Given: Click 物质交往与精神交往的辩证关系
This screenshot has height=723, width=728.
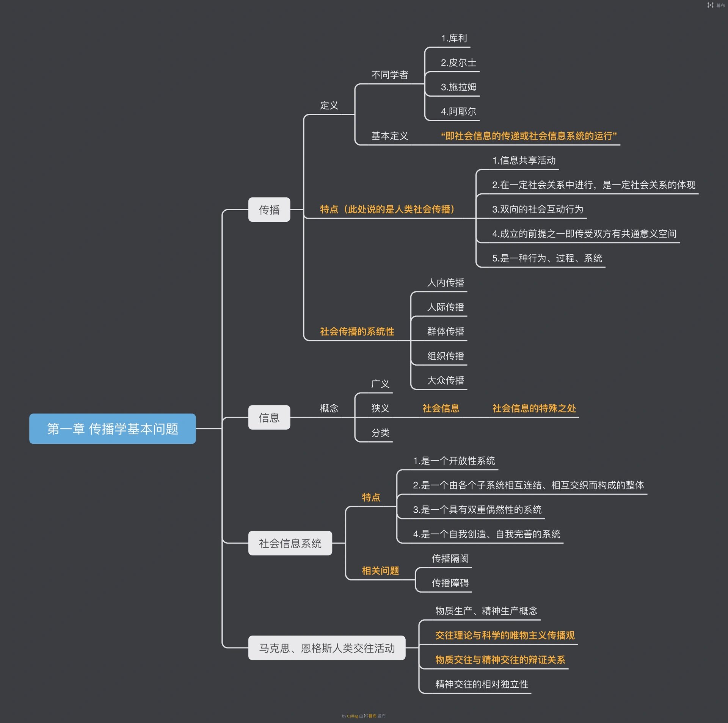Looking at the screenshot, I should (500, 660).
